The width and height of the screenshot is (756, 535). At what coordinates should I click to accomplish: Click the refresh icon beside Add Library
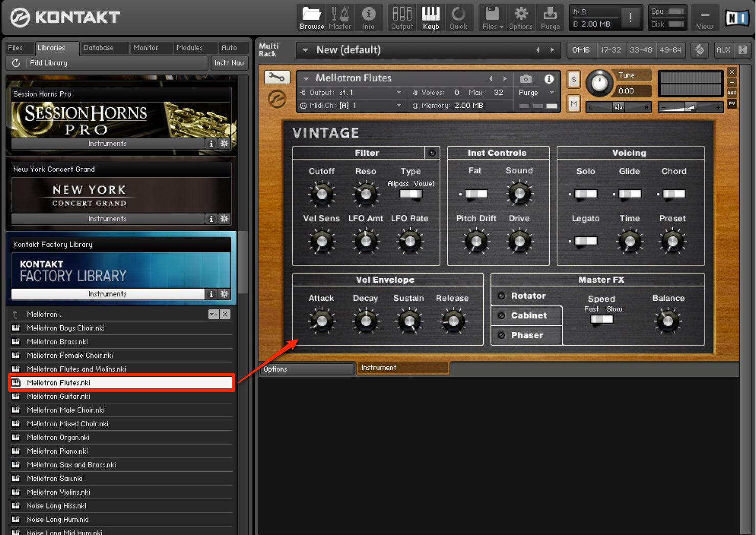click(x=16, y=63)
